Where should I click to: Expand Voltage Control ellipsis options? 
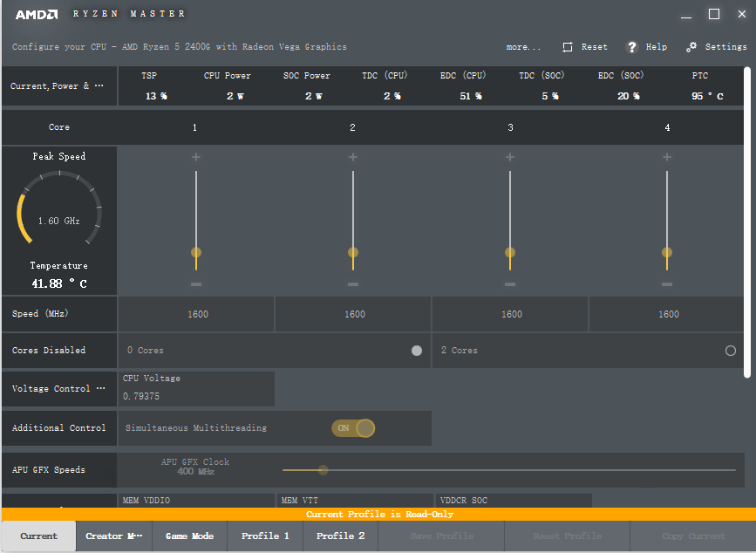[100, 388]
